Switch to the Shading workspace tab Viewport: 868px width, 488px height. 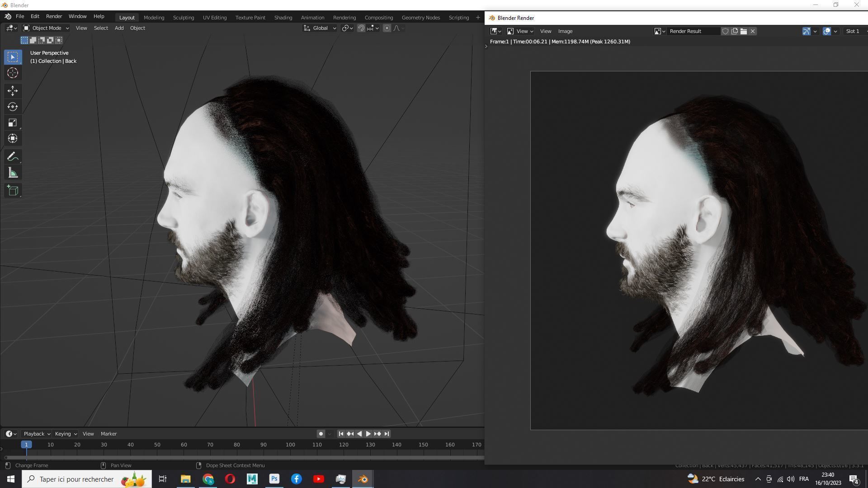(x=283, y=17)
